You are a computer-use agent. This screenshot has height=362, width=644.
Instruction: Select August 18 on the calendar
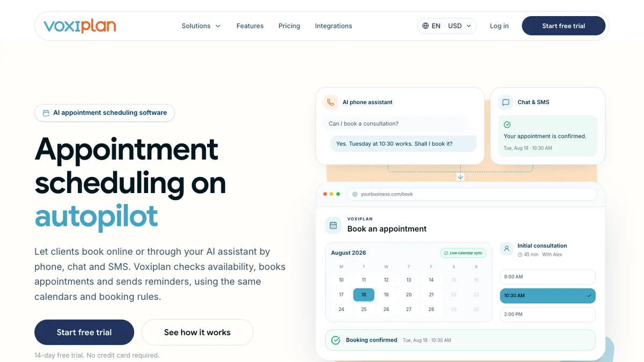[x=364, y=294]
